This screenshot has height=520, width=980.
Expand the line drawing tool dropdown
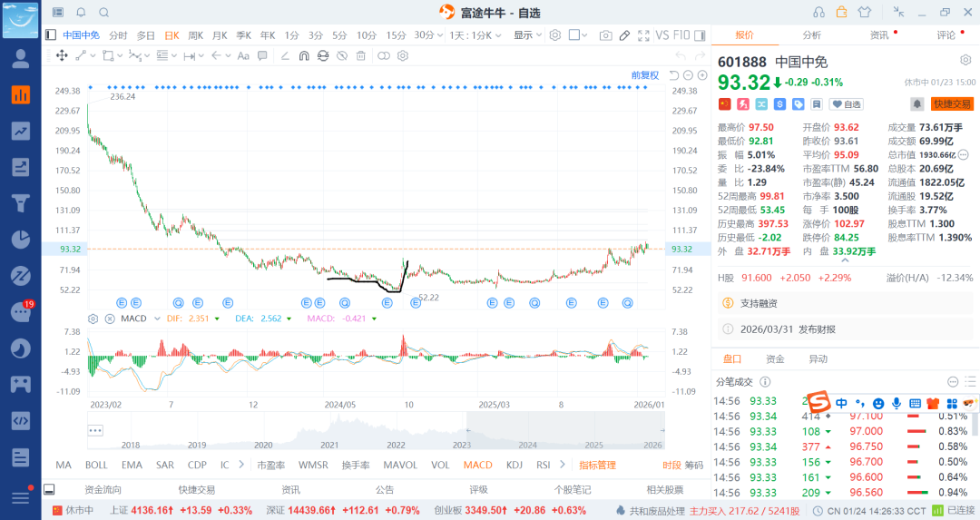93,55
